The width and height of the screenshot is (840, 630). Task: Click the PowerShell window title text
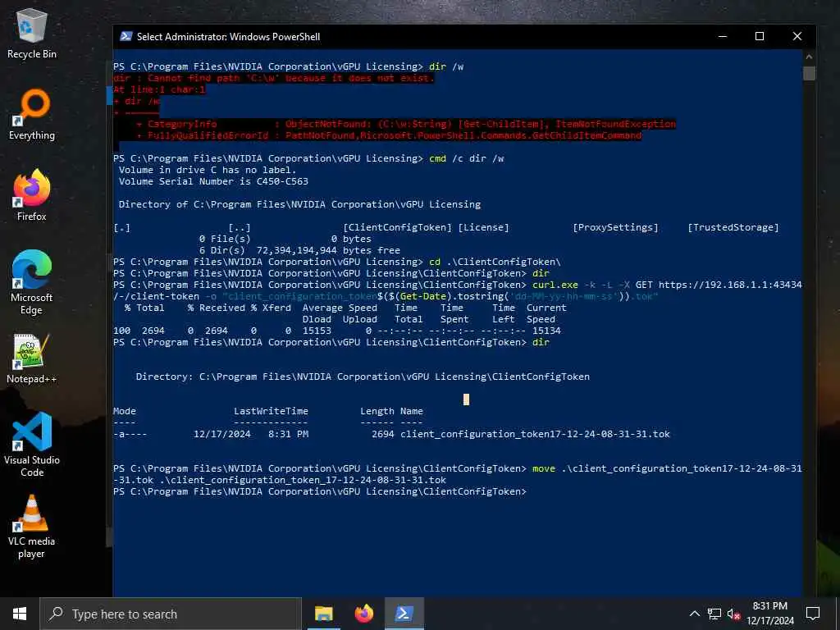click(228, 36)
